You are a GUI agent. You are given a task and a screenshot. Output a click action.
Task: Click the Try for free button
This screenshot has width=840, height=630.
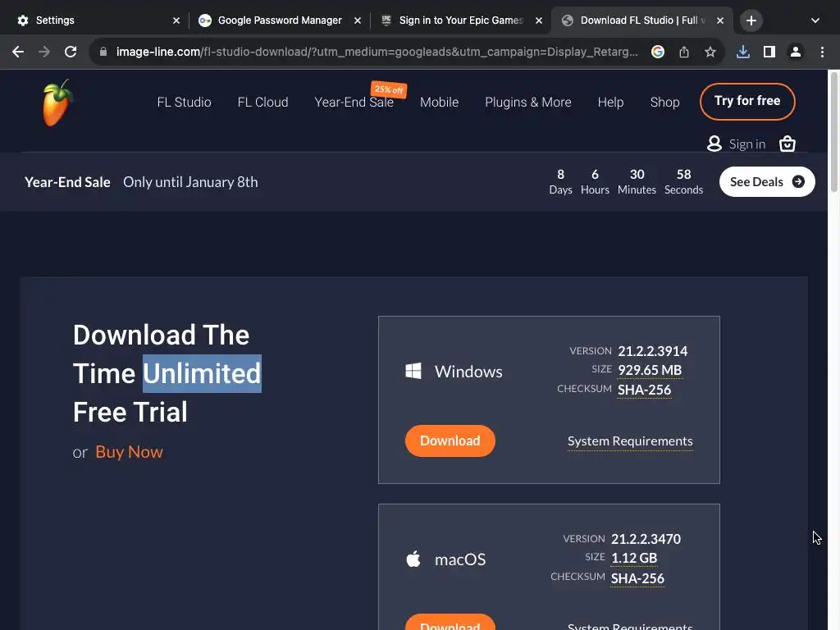(x=747, y=101)
